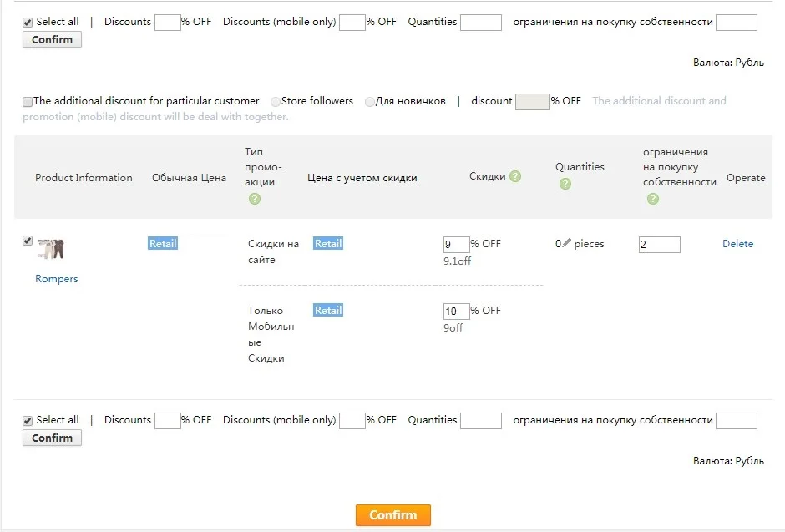Focus the site discount field showing 9
The width and height of the screenshot is (785, 532).
[456, 244]
